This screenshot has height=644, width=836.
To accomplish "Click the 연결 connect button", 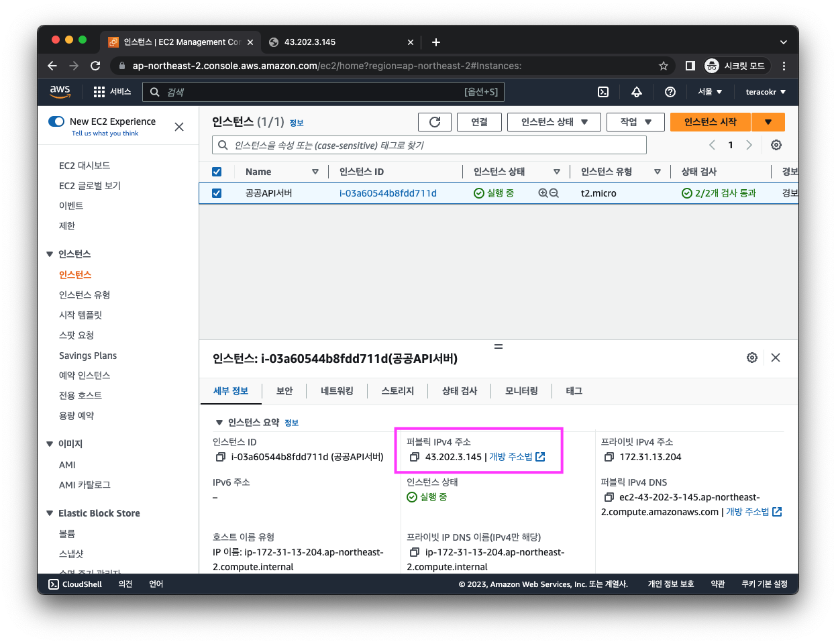I will pyautogui.click(x=479, y=122).
